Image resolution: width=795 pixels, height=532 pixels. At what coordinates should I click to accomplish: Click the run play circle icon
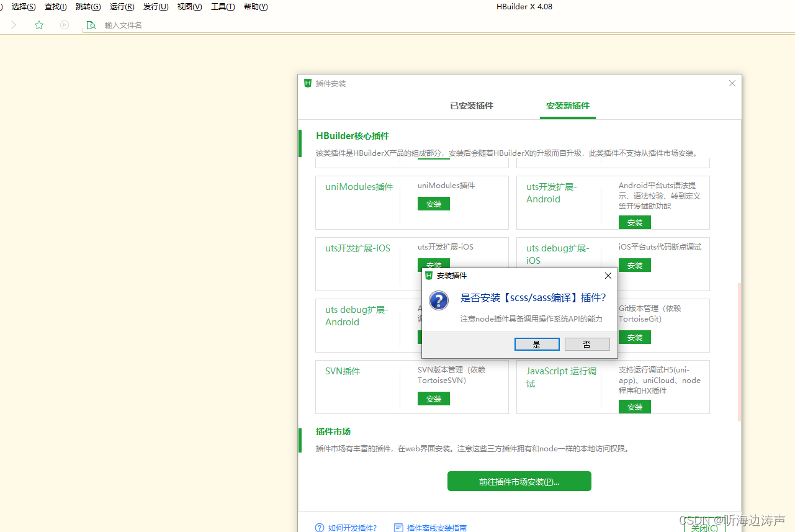pyautogui.click(x=65, y=25)
